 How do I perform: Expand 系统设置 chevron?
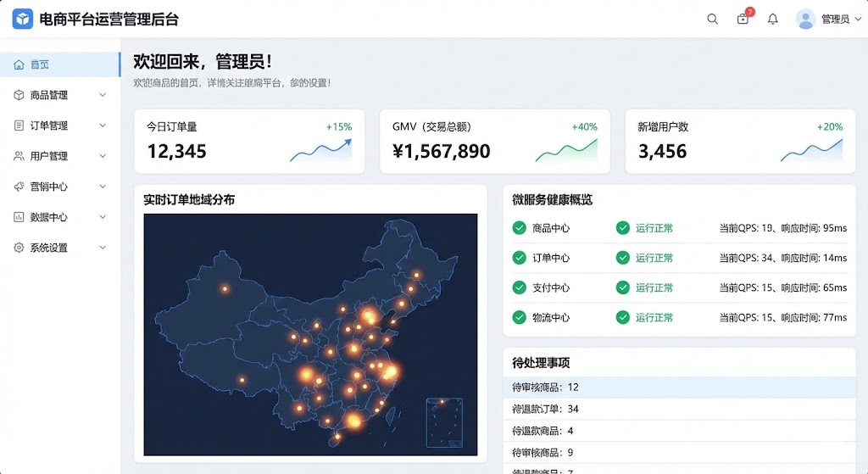103,247
